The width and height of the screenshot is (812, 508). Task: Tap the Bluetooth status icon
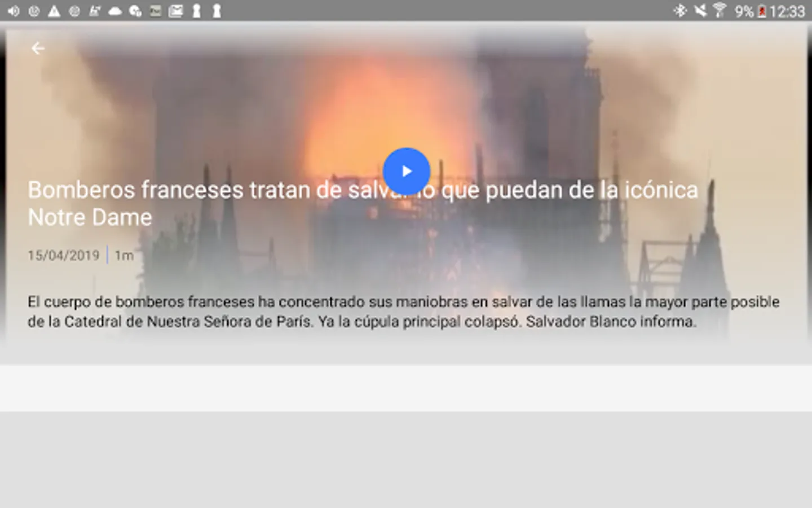pos(680,10)
